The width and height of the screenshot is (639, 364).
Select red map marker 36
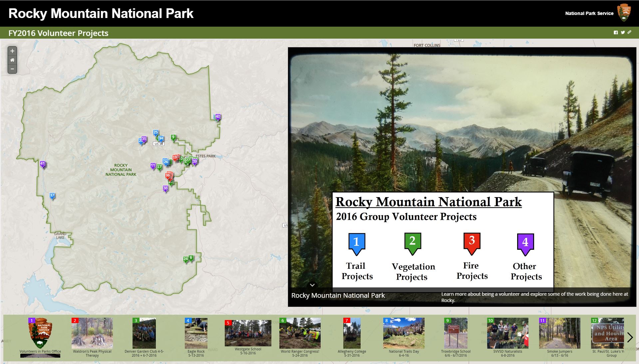(167, 175)
